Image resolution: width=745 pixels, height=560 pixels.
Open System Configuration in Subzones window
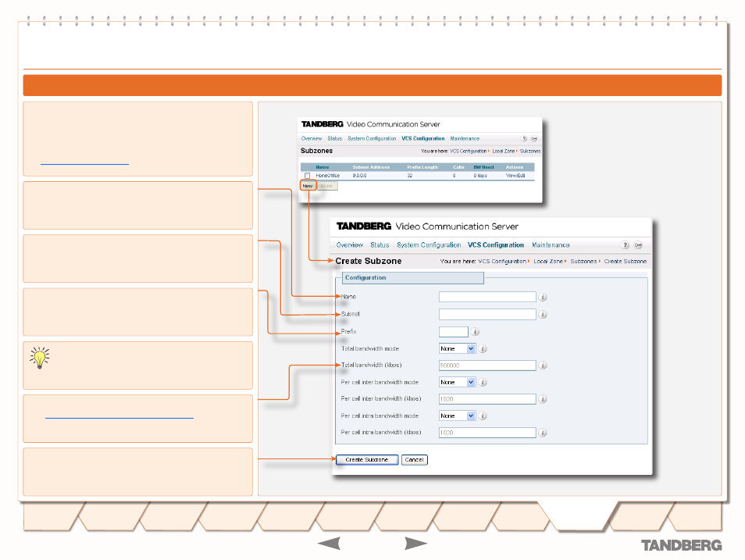pyautogui.click(x=372, y=139)
